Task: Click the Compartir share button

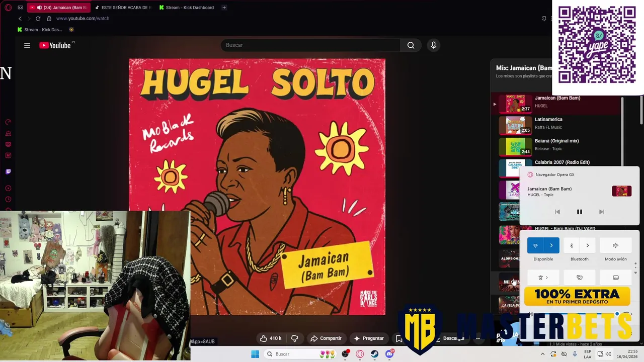Action: tap(326, 338)
